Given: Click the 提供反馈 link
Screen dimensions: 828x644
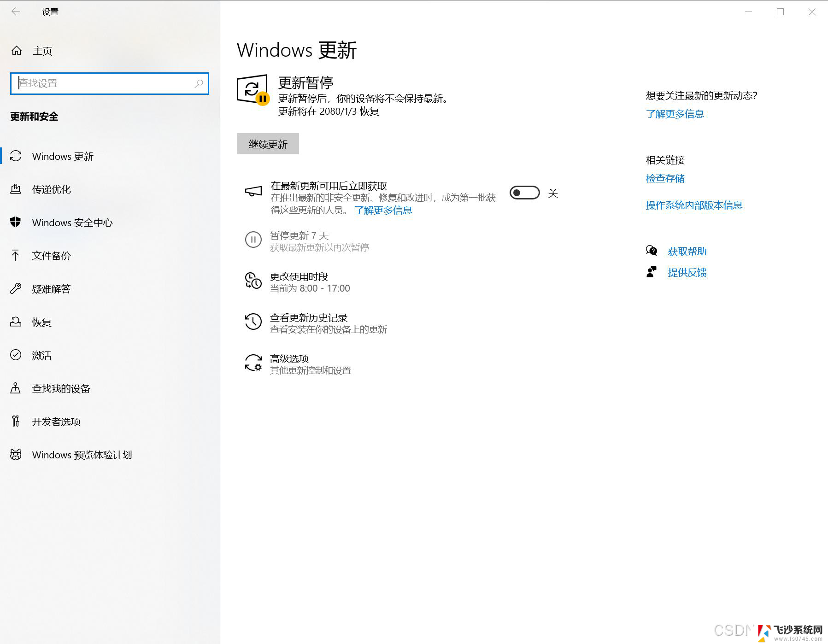Looking at the screenshot, I should click(687, 273).
